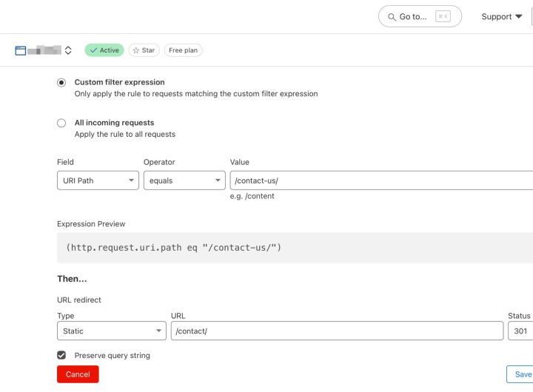Star this site with the Star button
533x392 pixels.
(144, 50)
